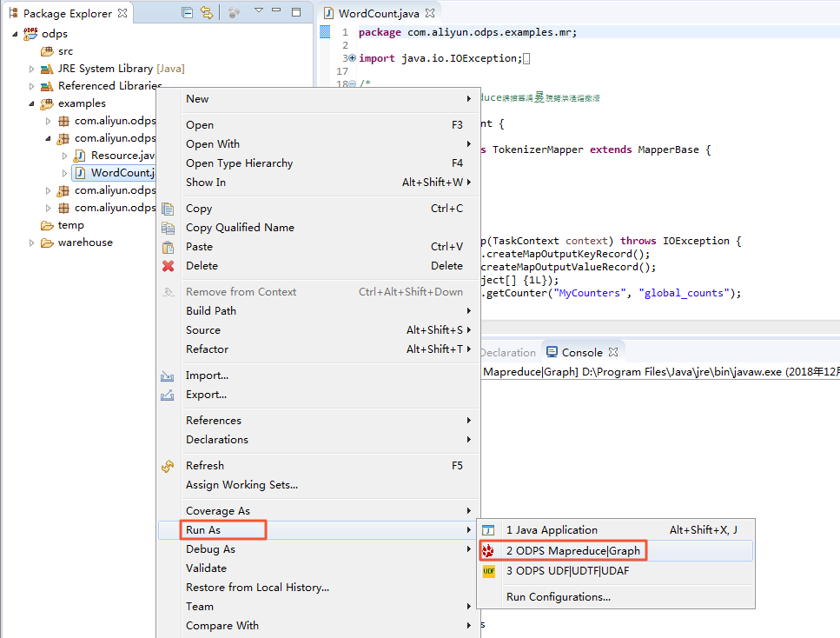This screenshot has width=840, height=638.
Task: Close the WordCount.java editor tab
Action: 430,13
